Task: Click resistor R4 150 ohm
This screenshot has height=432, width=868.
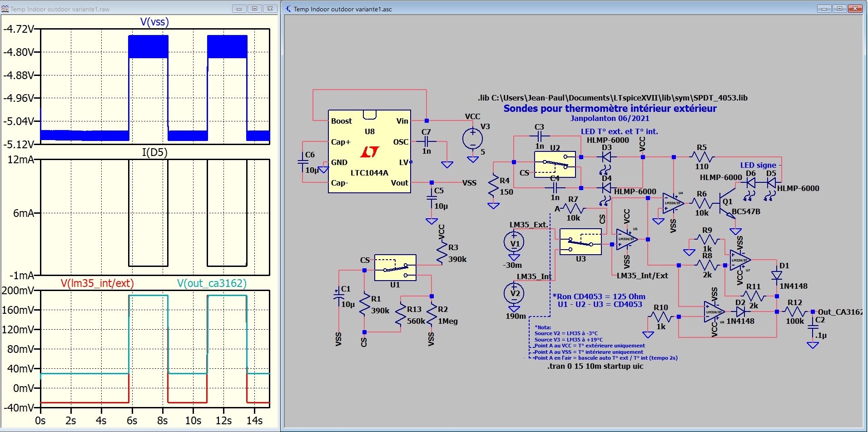Action: pos(494,186)
